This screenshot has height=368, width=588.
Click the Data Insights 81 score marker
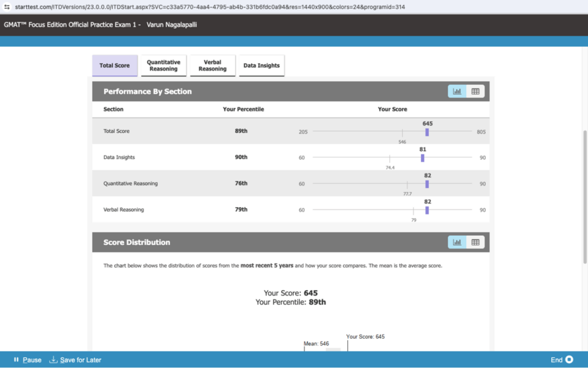coord(423,158)
